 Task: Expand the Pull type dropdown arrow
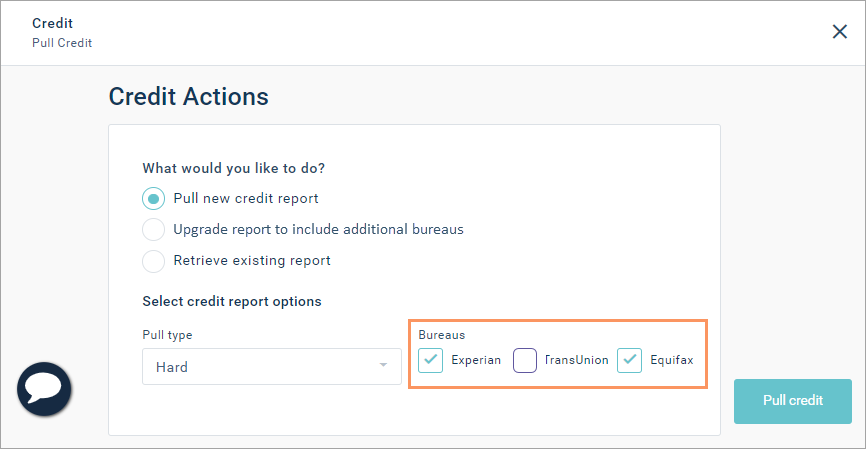tap(383, 365)
